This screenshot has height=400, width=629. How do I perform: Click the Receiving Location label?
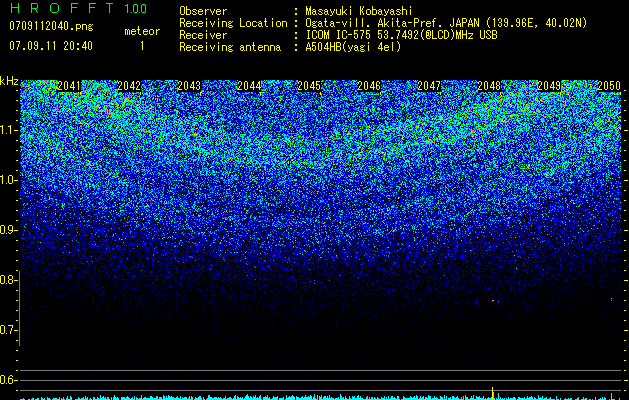[233, 23]
